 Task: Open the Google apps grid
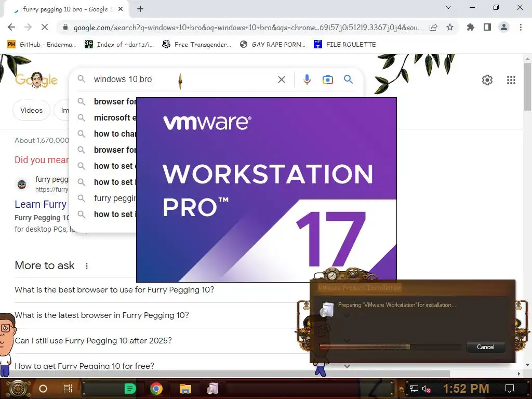pyautogui.click(x=511, y=80)
